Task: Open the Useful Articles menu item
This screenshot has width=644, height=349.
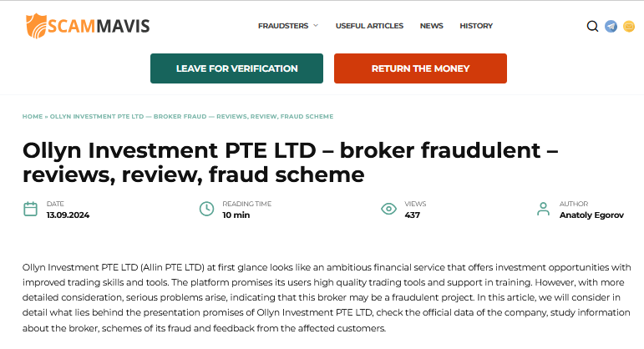Action: coord(369,26)
